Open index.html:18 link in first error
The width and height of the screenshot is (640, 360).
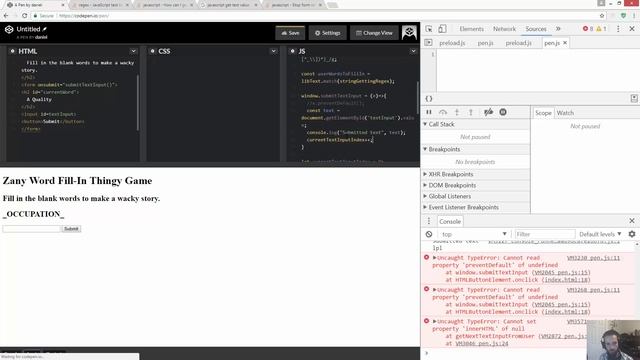click(x=566, y=280)
